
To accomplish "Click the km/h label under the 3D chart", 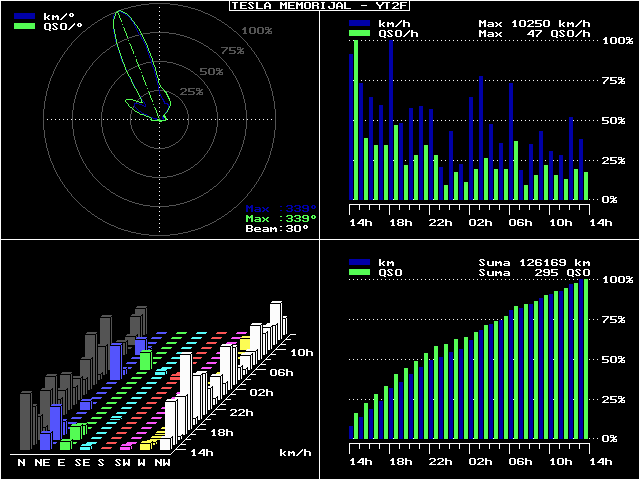I will point(296,452).
